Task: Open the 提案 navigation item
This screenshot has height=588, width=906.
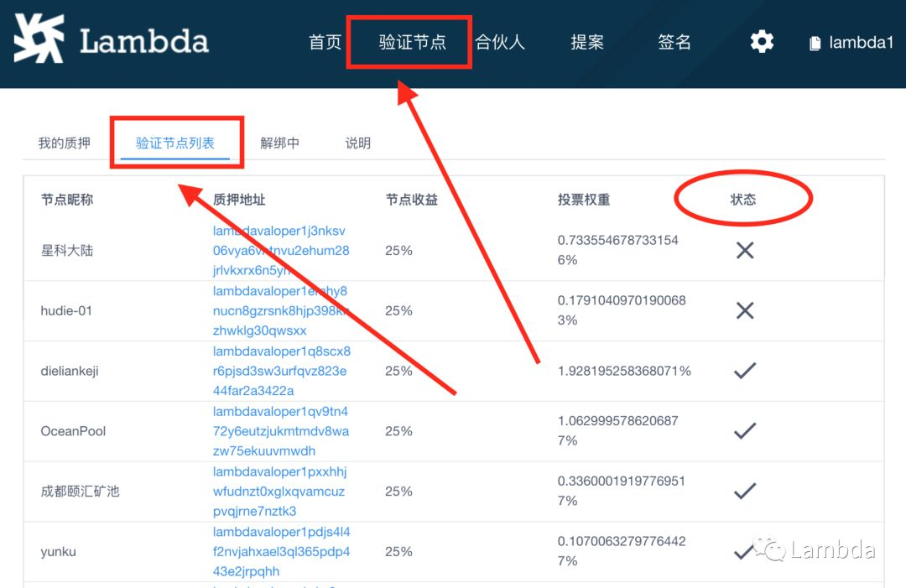Action: [587, 42]
